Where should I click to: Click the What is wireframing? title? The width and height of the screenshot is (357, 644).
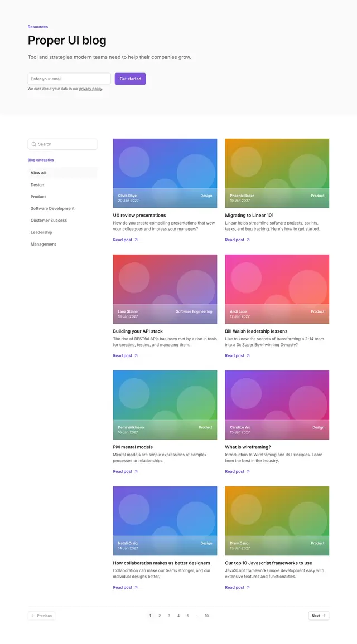[248, 447]
